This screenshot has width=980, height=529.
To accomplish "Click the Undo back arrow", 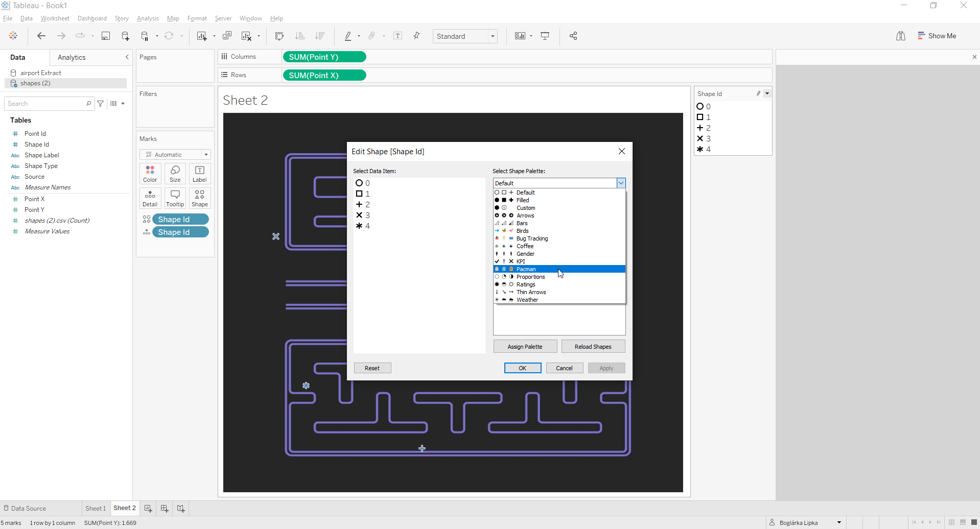I will coord(41,36).
